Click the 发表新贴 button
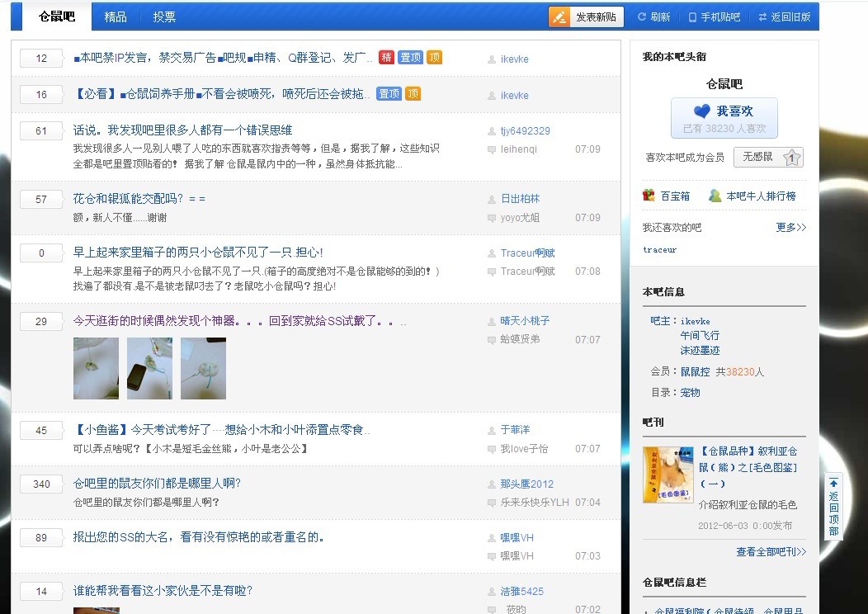Viewport: 868px width, 614px height. coord(587,17)
